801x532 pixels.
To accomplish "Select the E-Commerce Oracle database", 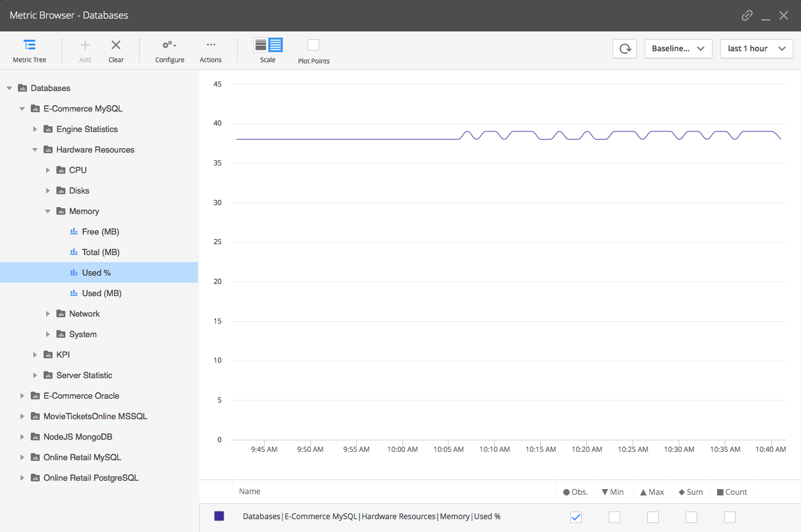I will [x=81, y=395].
